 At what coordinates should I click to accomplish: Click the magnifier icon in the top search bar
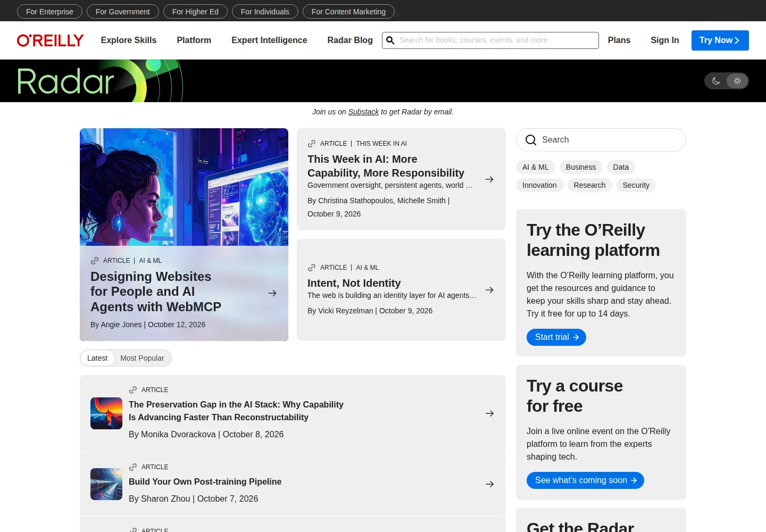coord(390,40)
